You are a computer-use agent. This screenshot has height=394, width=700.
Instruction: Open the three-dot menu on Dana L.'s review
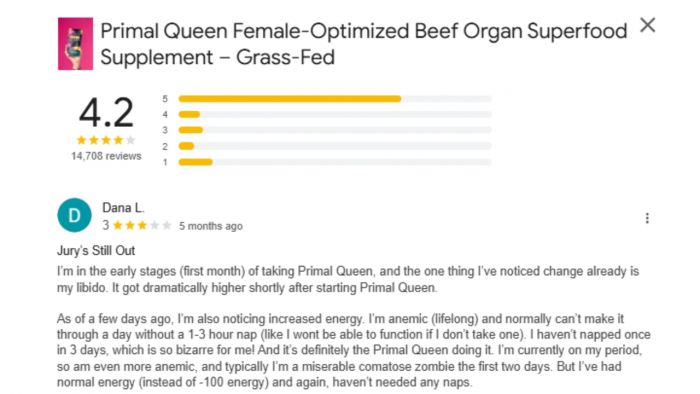click(647, 218)
